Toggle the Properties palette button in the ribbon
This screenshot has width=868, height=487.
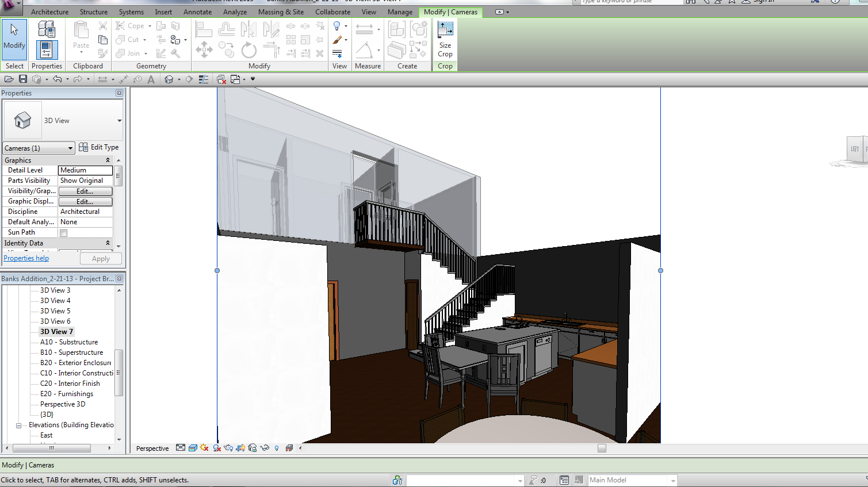tap(47, 50)
